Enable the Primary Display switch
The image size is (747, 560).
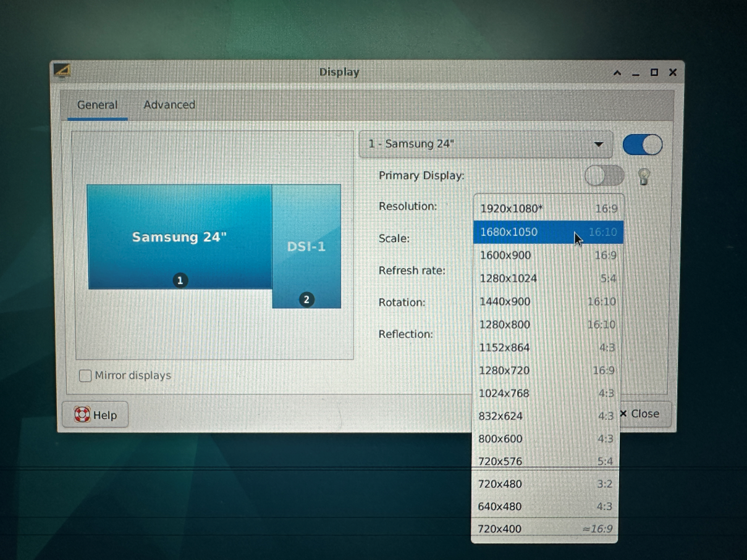point(604,176)
